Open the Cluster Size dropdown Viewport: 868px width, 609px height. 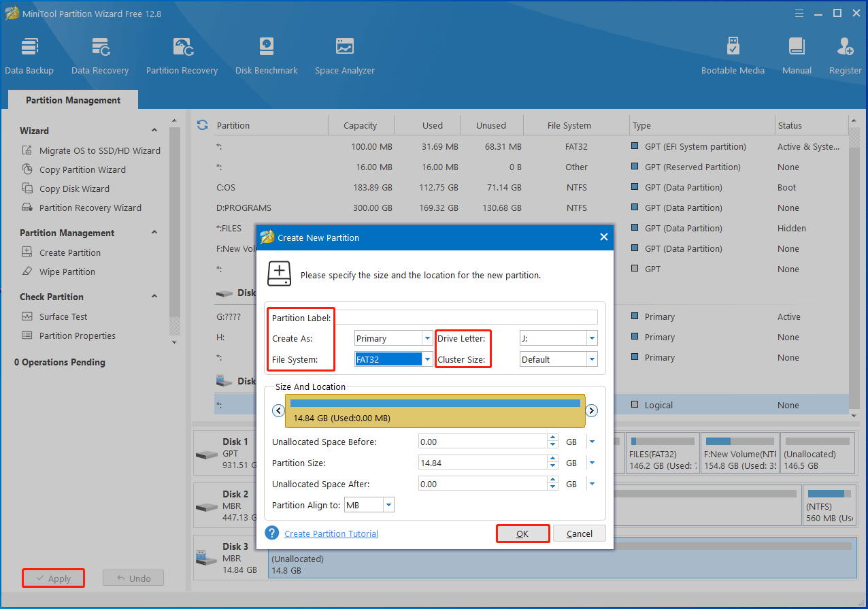pos(592,359)
